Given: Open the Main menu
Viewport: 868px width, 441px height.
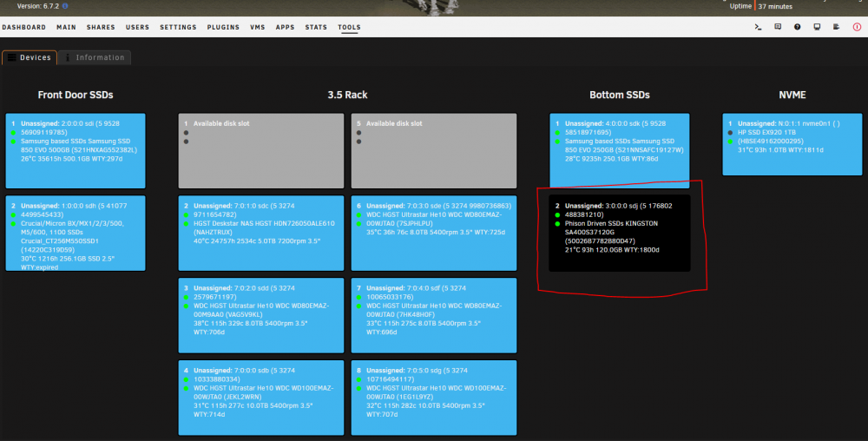Looking at the screenshot, I should point(67,27).
